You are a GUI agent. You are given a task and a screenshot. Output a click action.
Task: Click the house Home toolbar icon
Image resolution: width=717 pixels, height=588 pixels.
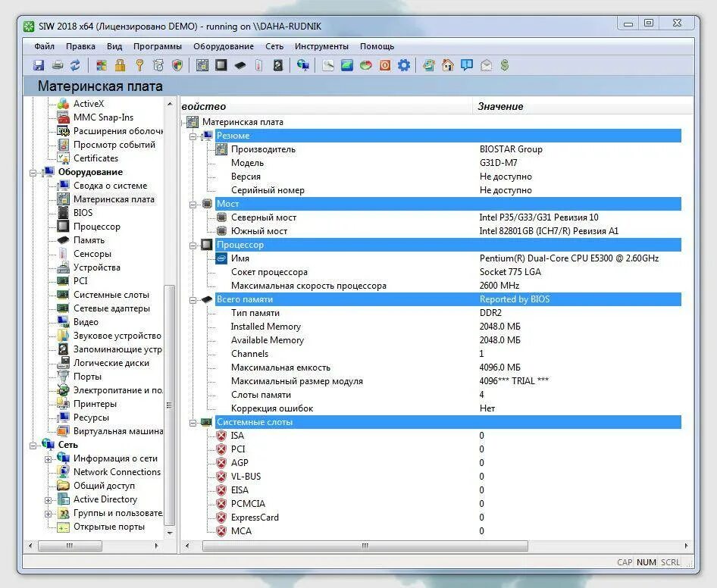click(448, 65)
